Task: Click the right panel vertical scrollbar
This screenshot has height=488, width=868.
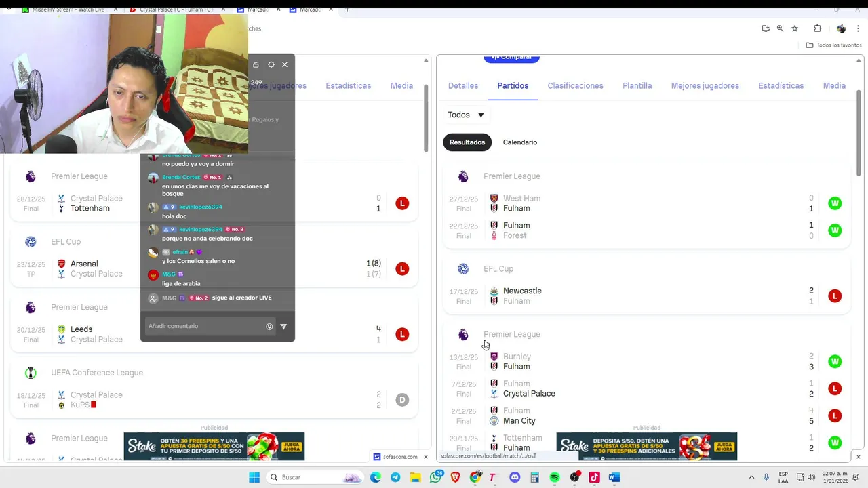Action: 858,132
